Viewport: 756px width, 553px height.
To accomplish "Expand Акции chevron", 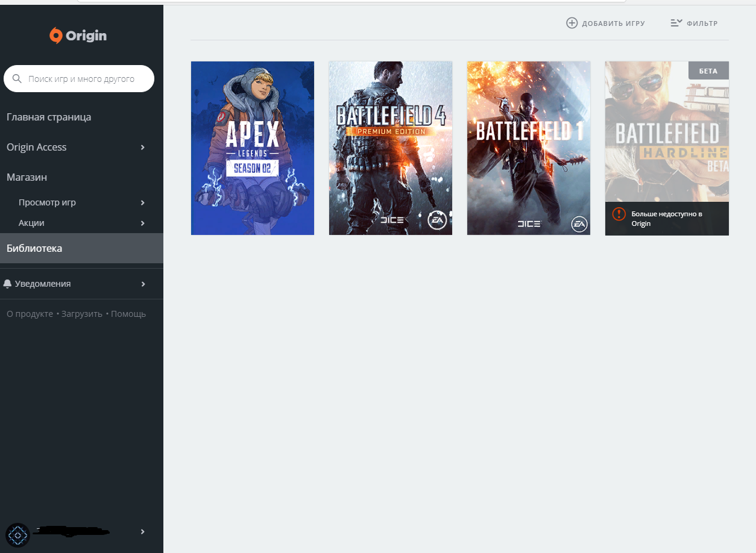I will point(143,223).
